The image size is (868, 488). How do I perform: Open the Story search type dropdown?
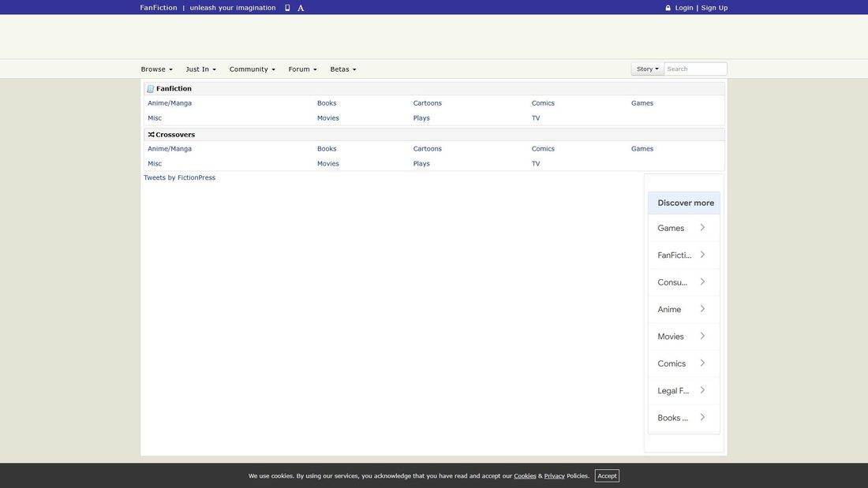coord(647,69)
